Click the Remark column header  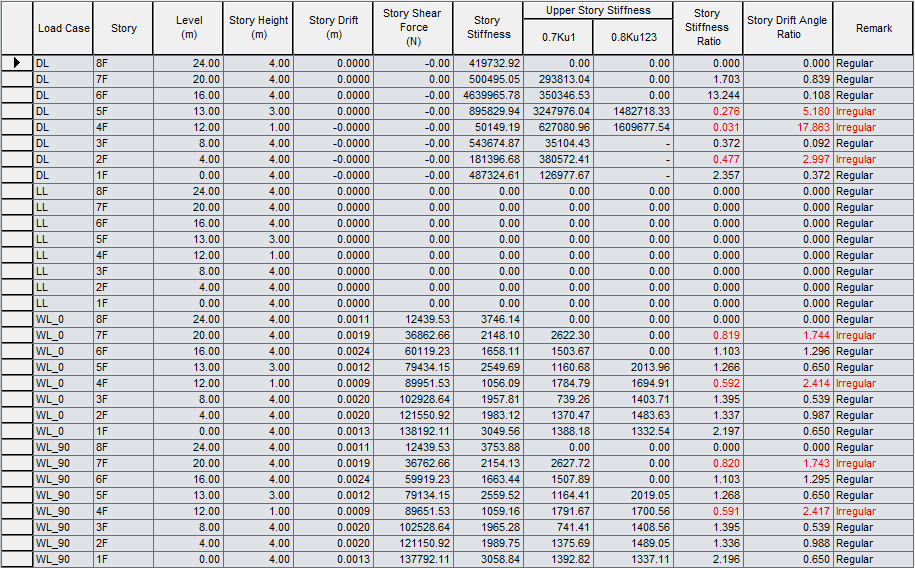[873, 28]
